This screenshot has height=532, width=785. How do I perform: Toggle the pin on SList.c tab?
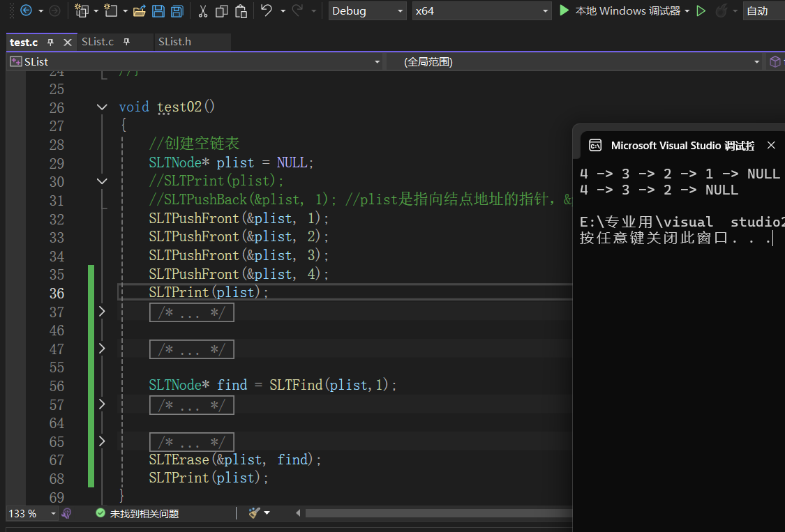127,42
